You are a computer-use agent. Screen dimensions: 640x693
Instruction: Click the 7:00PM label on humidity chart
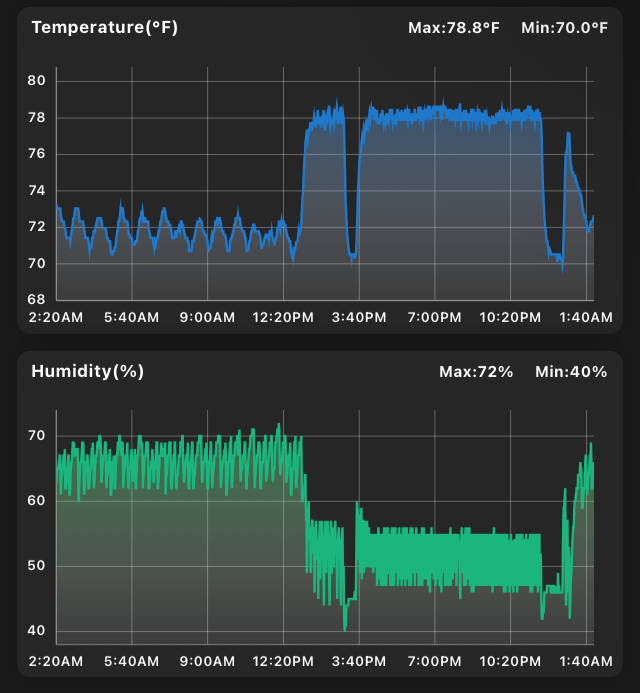[434, 661]
